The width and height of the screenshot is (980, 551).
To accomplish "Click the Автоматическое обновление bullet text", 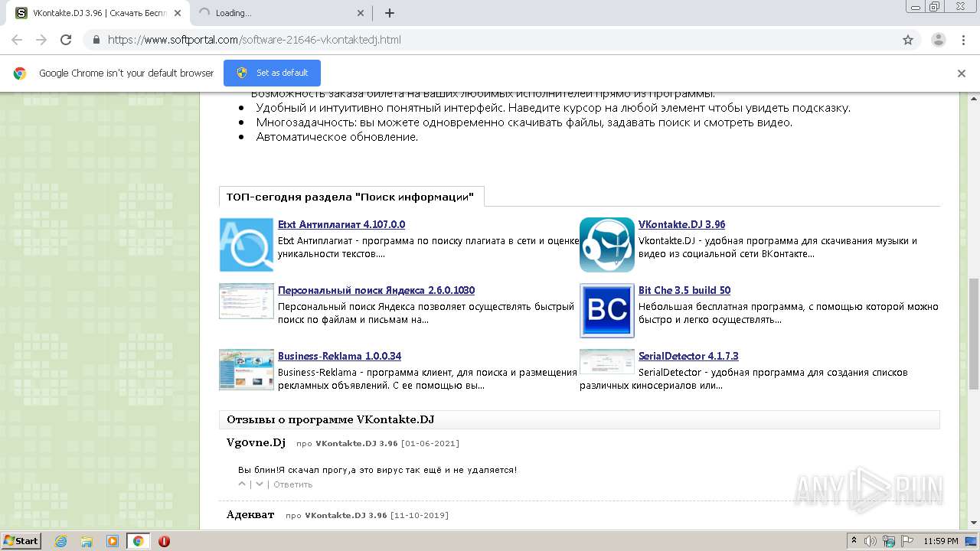I will point(337,137).
